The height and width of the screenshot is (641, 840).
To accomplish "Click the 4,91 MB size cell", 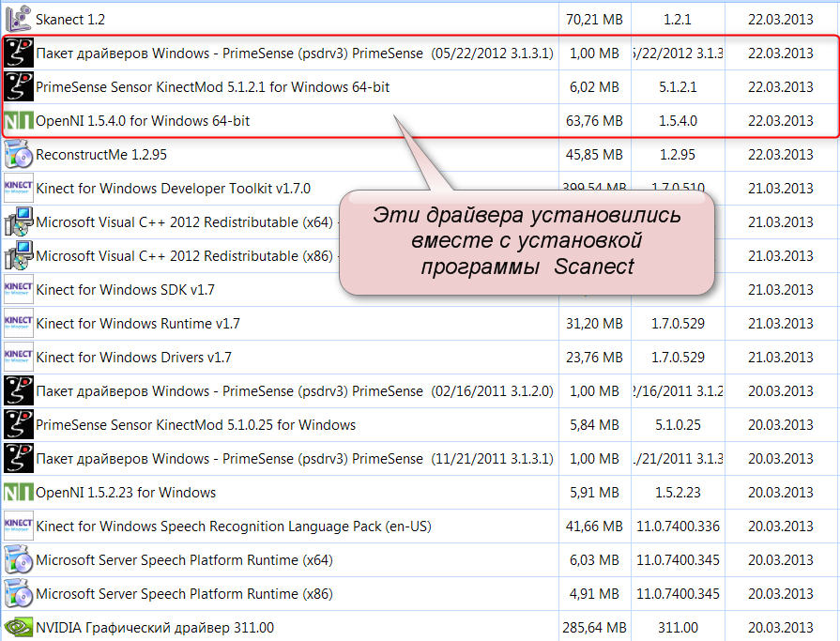I will (x=594, y=593).
